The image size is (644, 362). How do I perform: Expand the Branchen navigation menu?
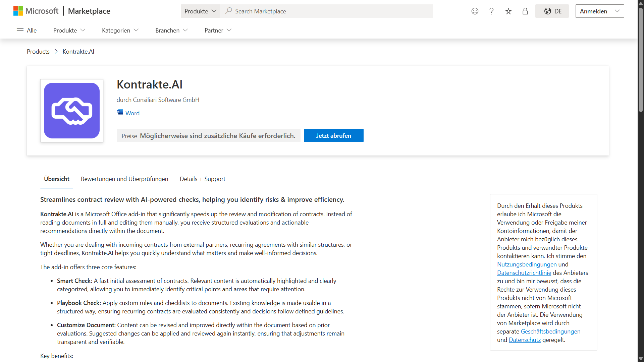click(x=171, y=30)
